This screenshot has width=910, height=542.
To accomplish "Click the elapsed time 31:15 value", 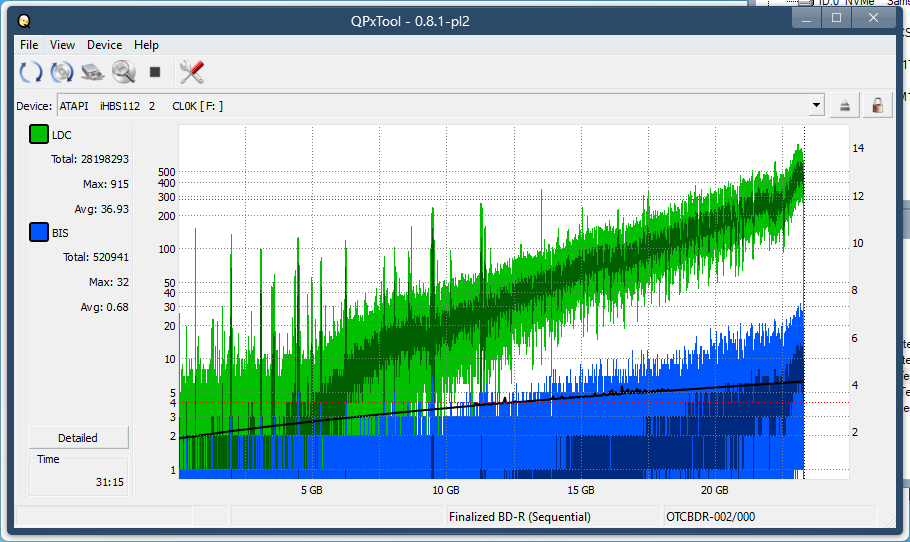I will pyautogui.click(x=110, y=482).
